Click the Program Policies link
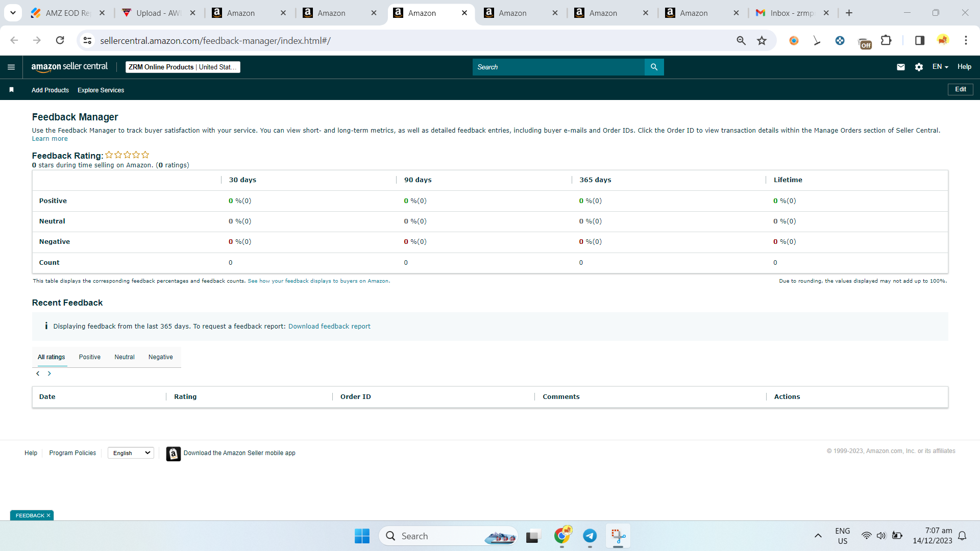This screenshot has width=980, height=551. 72,453
